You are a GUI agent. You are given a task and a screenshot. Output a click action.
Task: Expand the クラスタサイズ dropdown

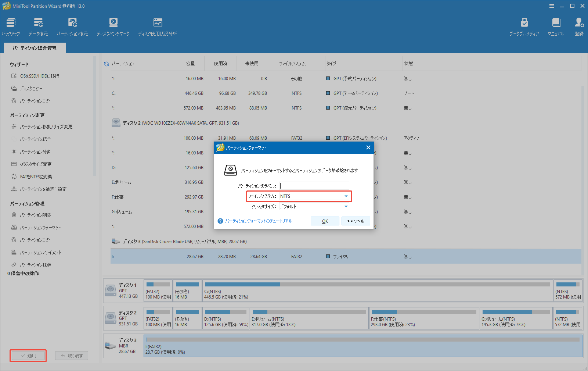[345, 206]
